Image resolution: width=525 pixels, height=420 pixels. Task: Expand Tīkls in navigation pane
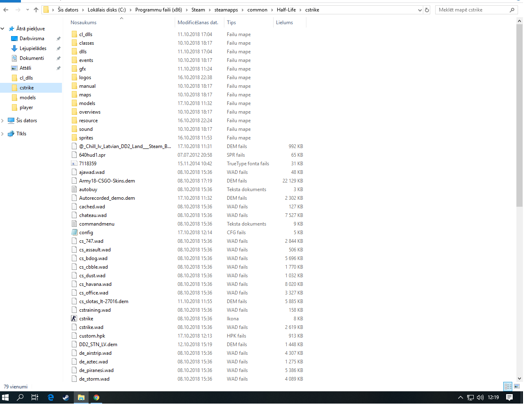(3, 134)
